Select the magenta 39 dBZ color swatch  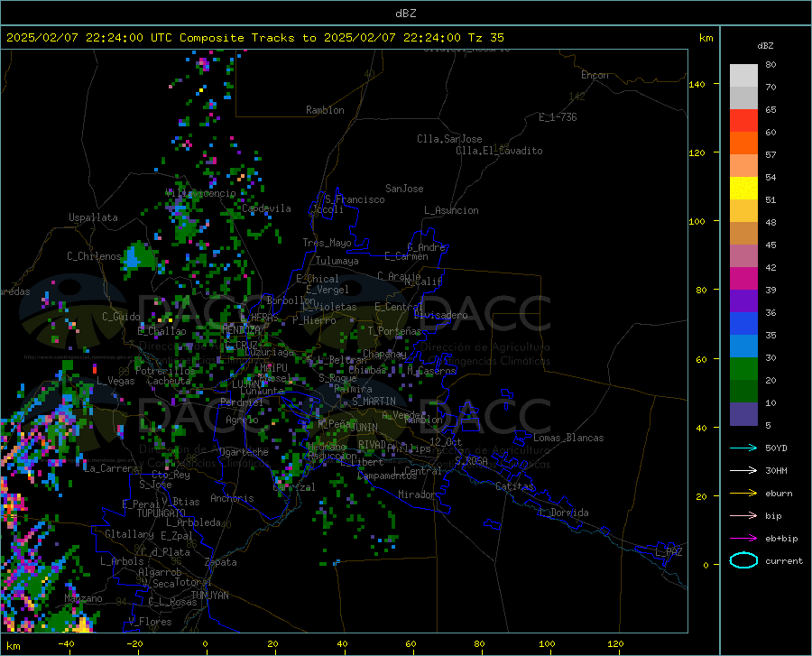[743, 279]
